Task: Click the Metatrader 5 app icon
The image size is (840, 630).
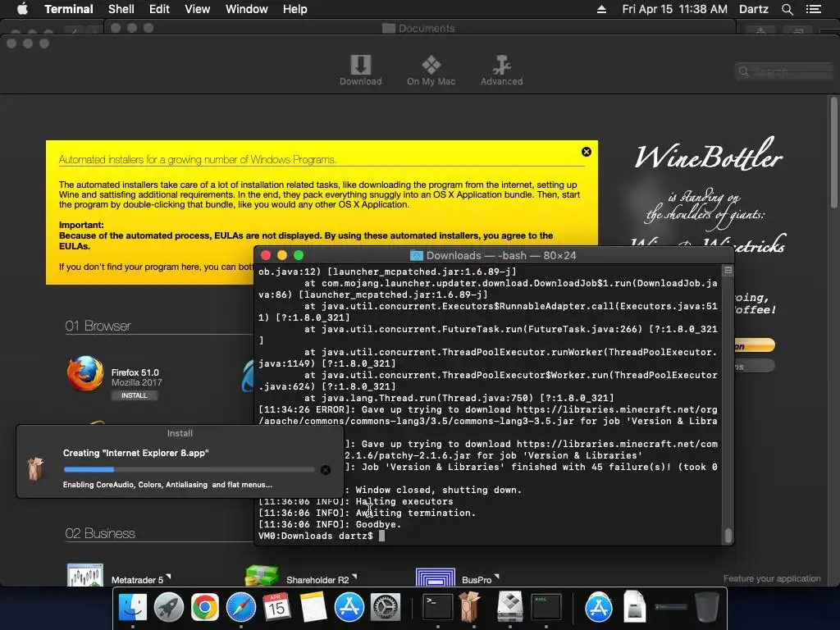Action: (85, 575)
